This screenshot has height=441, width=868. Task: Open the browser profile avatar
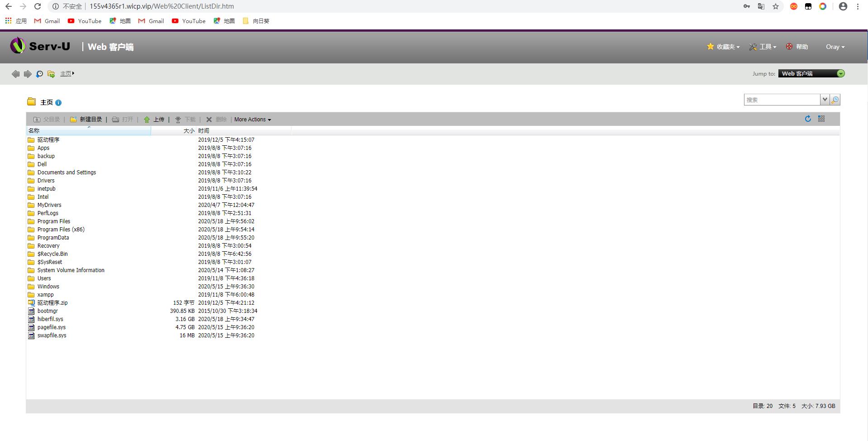[843, 6]
